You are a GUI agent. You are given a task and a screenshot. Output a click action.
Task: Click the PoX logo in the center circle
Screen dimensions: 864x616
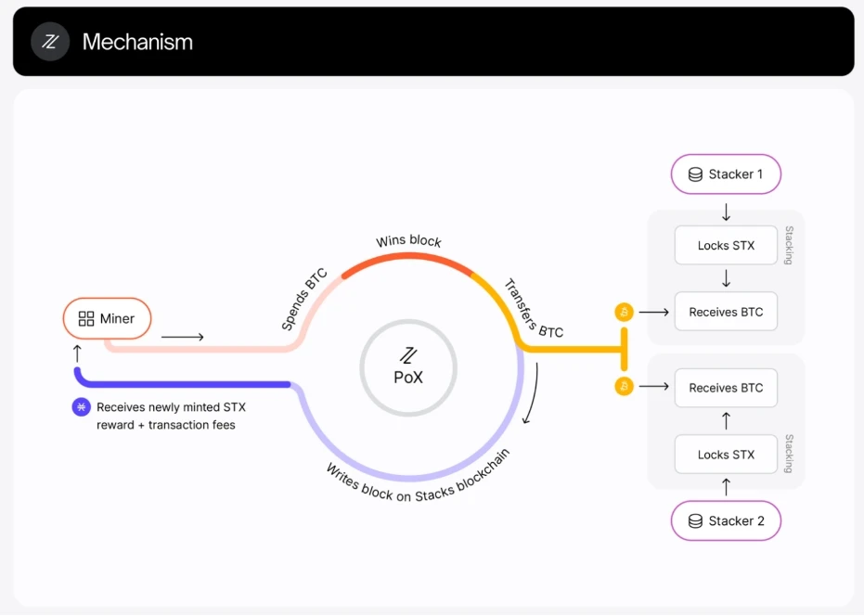coord(408,355)
